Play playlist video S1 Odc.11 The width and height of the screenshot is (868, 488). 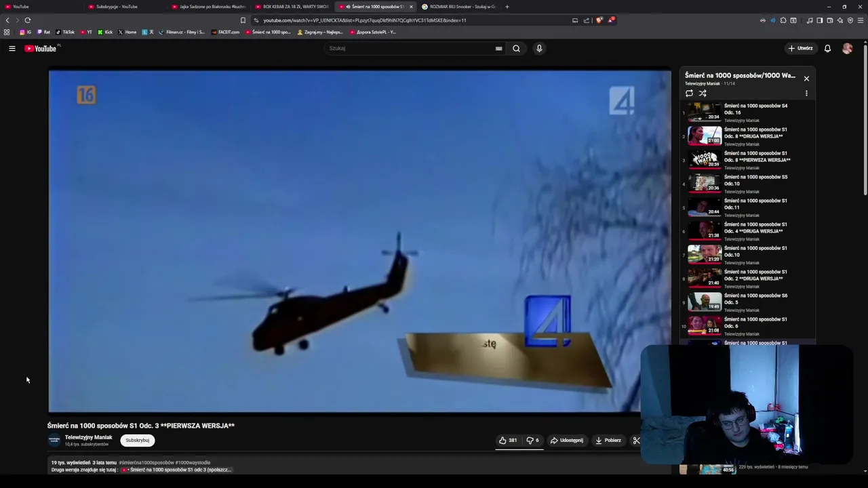point(747,207)
